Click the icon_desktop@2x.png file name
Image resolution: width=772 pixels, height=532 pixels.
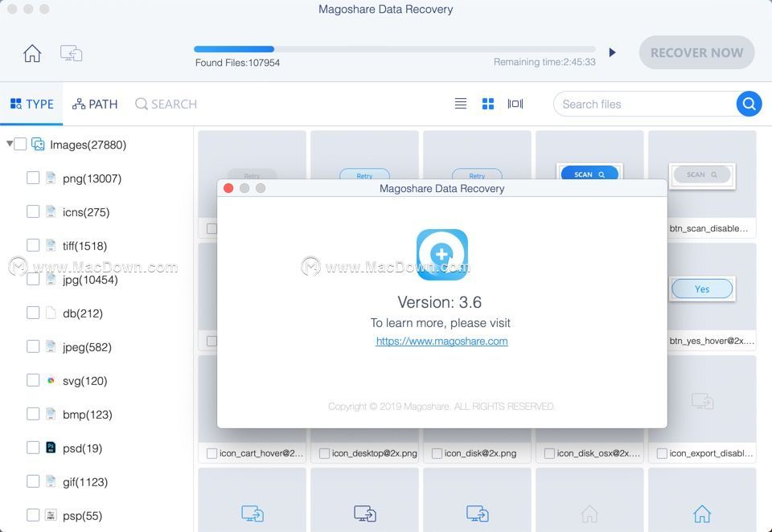point(375,453)
